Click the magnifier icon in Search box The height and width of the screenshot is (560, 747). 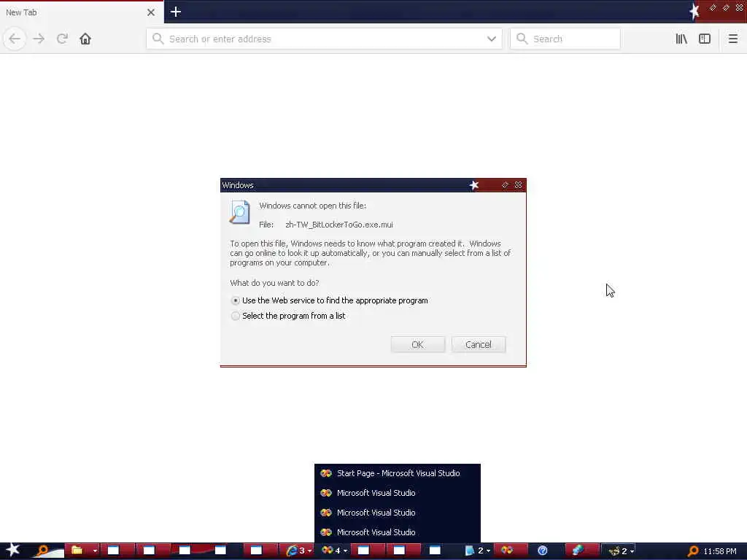tap(522, 39)
